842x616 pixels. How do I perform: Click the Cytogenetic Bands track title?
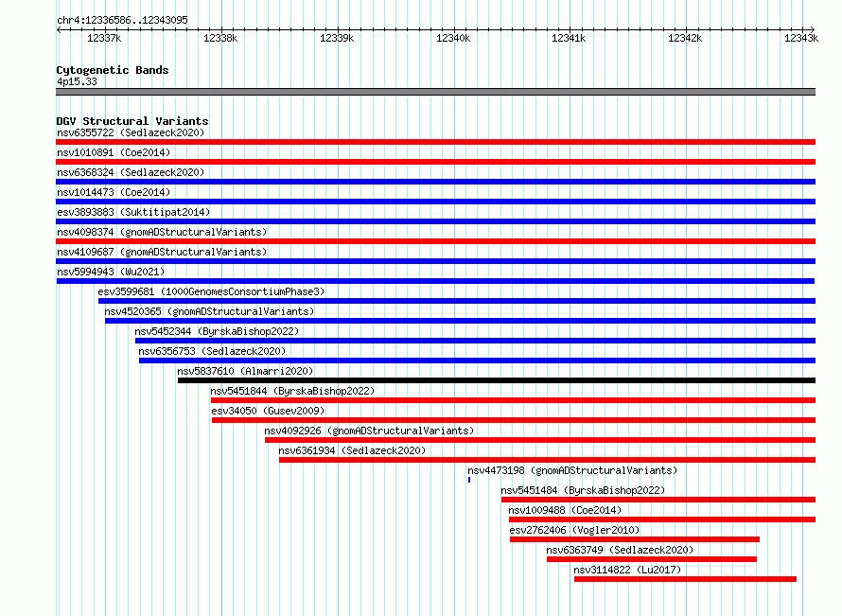113,70
